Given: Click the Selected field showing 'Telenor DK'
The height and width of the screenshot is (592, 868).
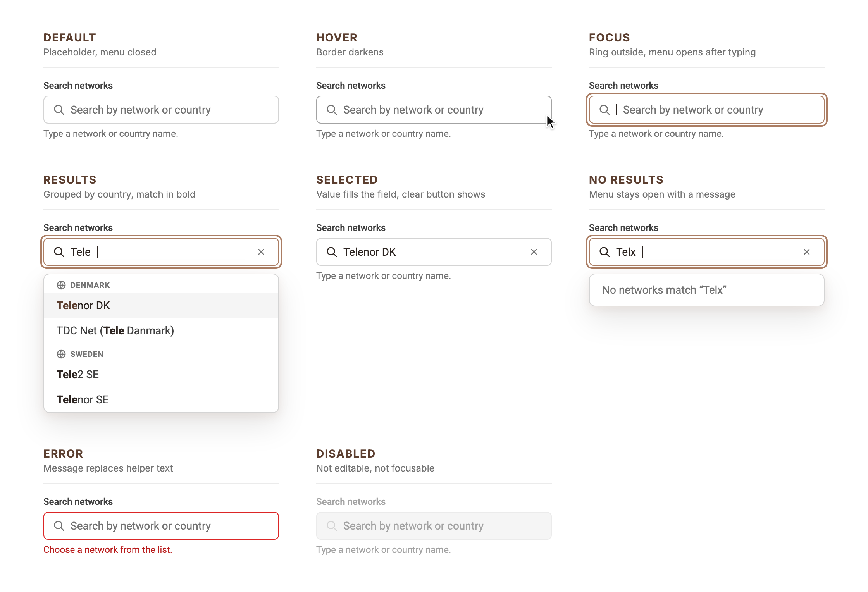Looking at the screenshot, I should pyautogui.click(x=434, y=252).
